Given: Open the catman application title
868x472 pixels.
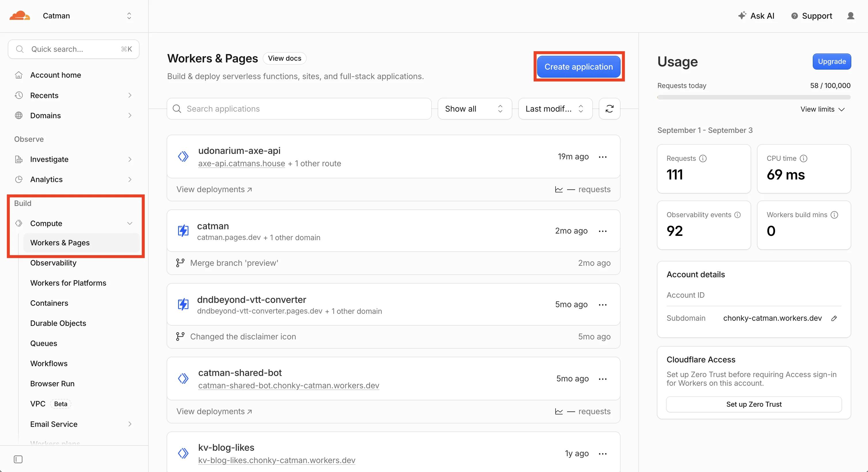Looking at the screenshot, I should [213, 226].
